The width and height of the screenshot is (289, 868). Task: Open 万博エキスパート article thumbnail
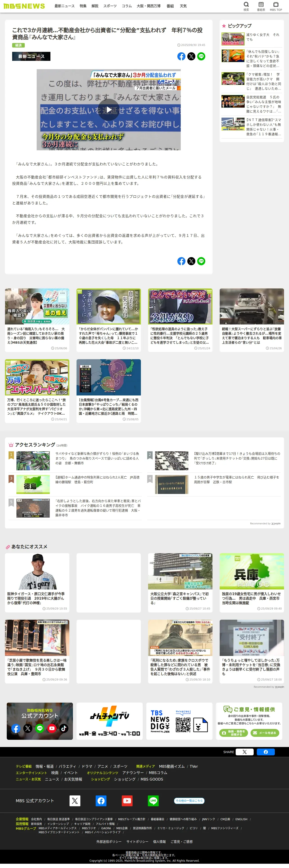[37, 377]
